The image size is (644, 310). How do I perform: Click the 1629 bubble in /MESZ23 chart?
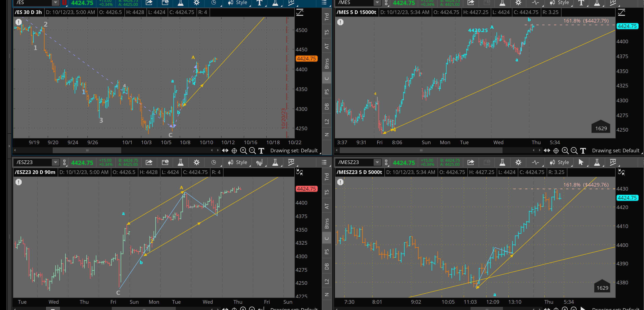602,287
